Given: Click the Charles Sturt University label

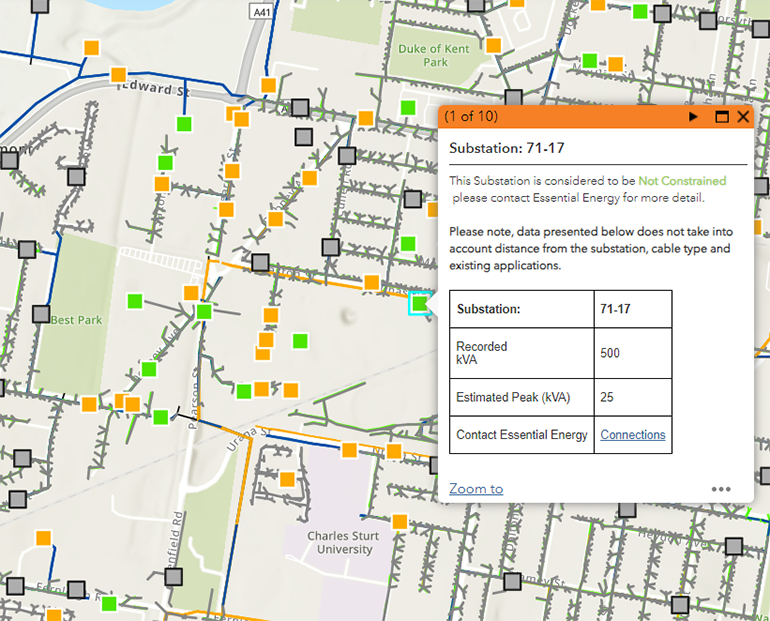Looking at the screenshot, I should click(x=344, y=542).
